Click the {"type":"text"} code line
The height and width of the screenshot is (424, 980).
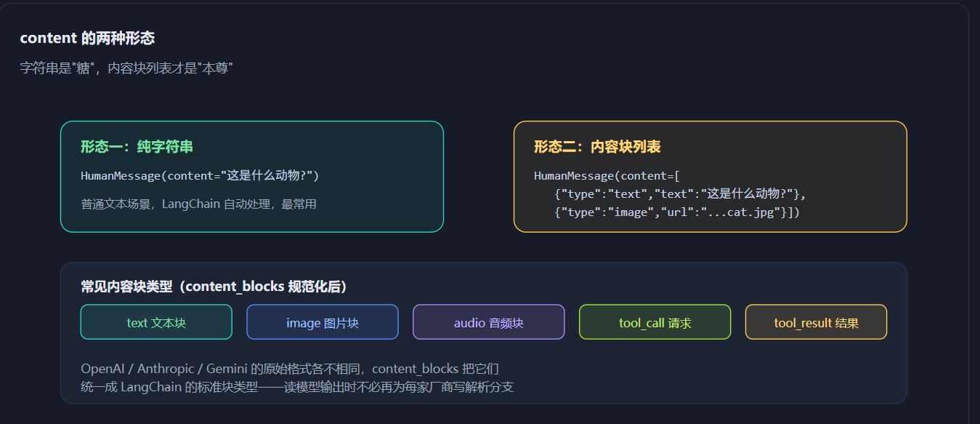pyautogui.click(x=680, y=194)
